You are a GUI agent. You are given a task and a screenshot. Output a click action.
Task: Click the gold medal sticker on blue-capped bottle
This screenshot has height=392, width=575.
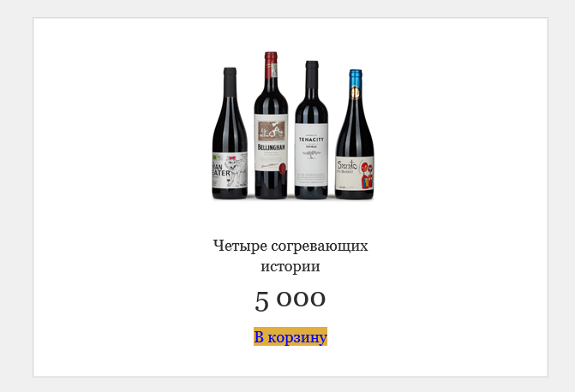coord(355,92)
